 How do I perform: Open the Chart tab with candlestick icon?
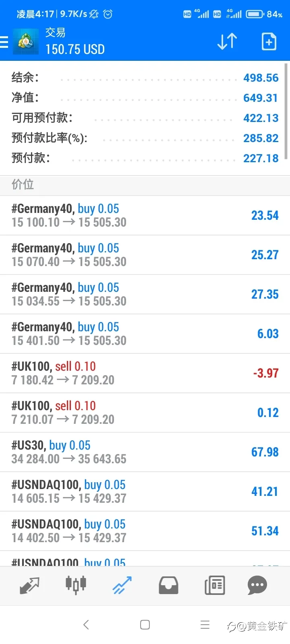click(x=76, y=585)
